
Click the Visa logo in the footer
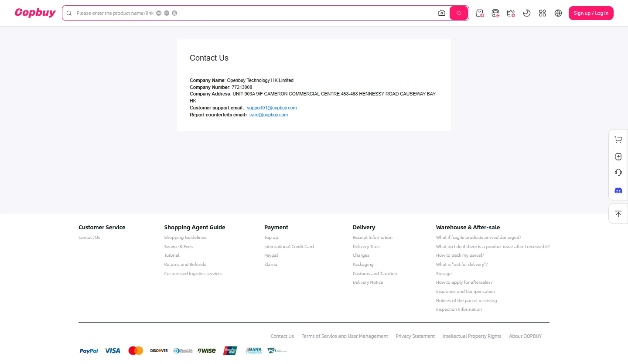(x=113, y=350)
